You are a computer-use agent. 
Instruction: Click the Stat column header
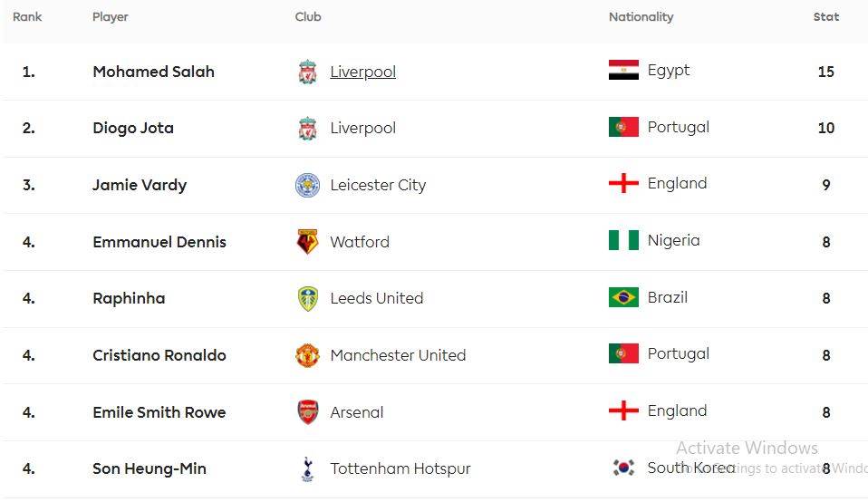coord(826,17)
